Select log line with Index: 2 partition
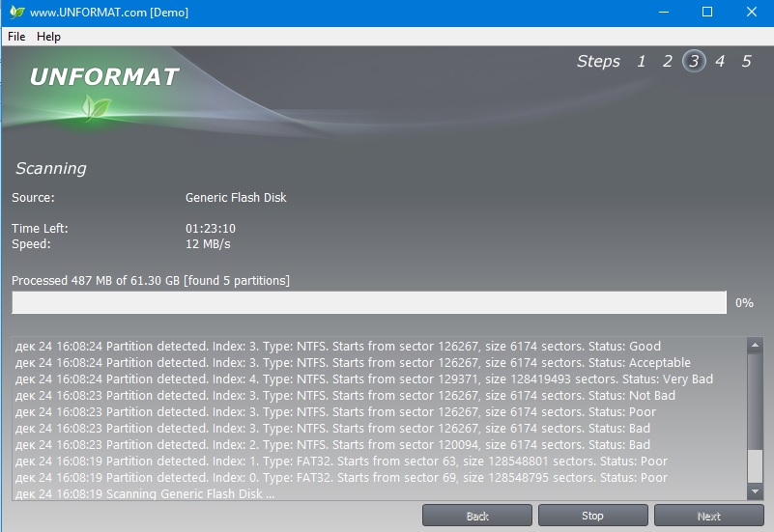 point(332,445)
